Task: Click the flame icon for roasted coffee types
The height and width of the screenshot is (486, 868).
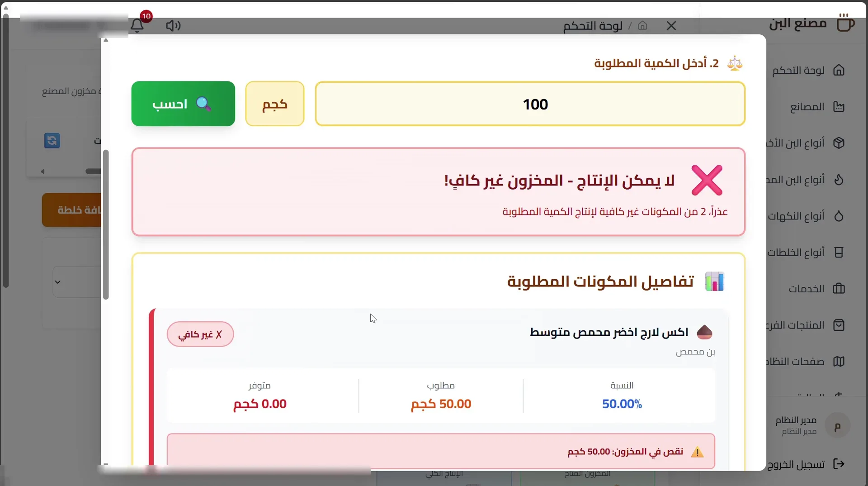Action: pos(839,180)
